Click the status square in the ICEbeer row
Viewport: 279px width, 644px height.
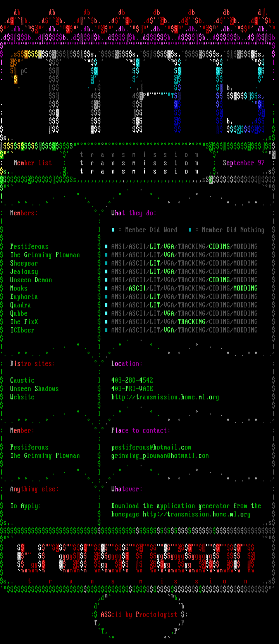coord(106,330)
